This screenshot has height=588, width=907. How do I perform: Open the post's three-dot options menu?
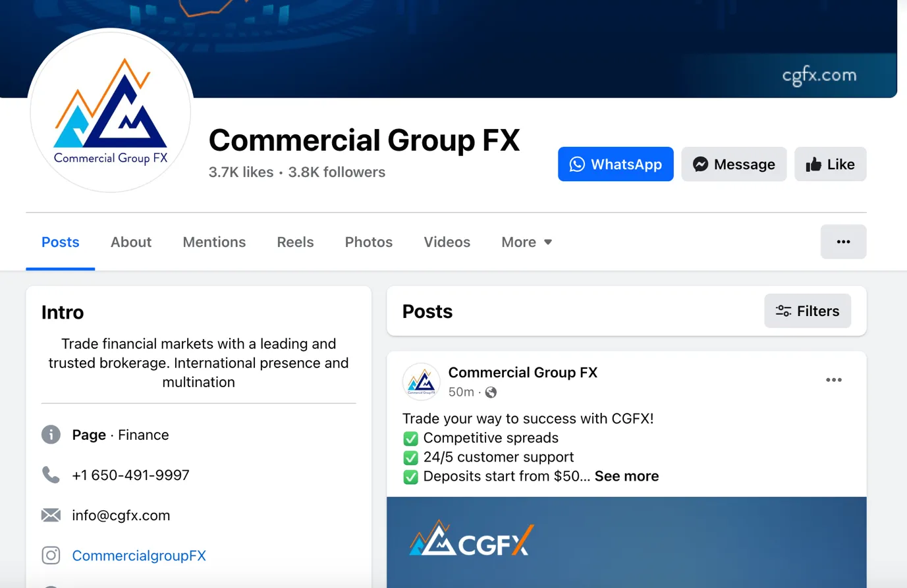click(x=834, y=380)
